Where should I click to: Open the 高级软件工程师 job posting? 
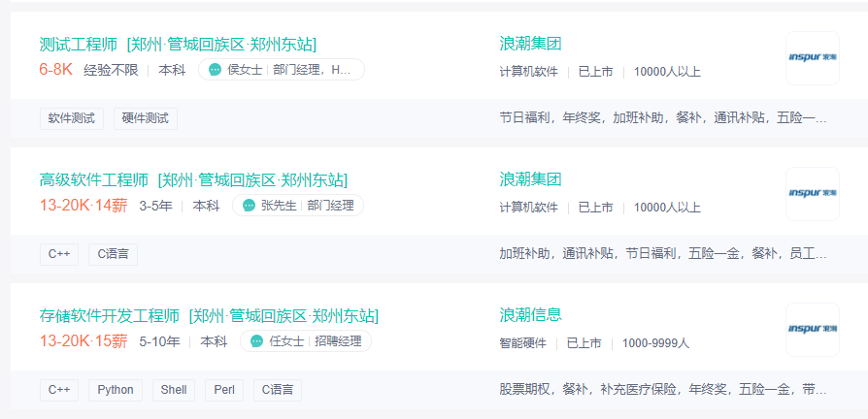[x=94, y=179]
